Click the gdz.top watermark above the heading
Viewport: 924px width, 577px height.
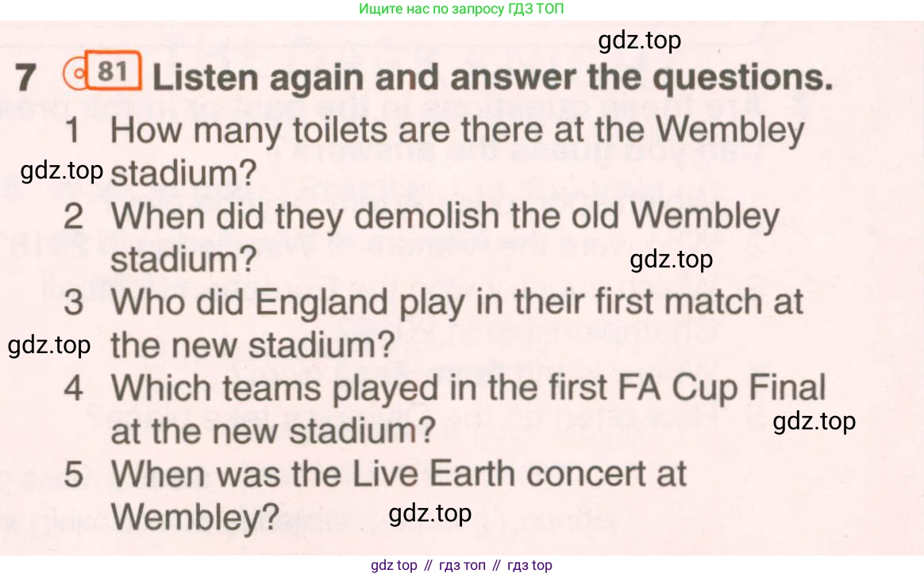click(639, 40)
